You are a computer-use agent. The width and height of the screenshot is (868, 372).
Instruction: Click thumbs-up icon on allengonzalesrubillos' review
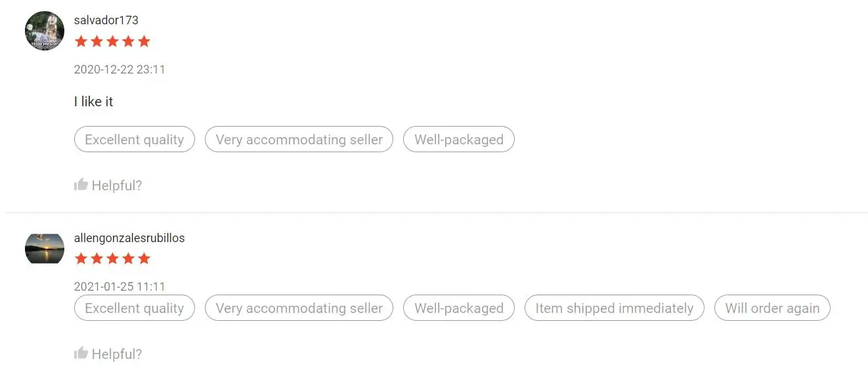81,353
